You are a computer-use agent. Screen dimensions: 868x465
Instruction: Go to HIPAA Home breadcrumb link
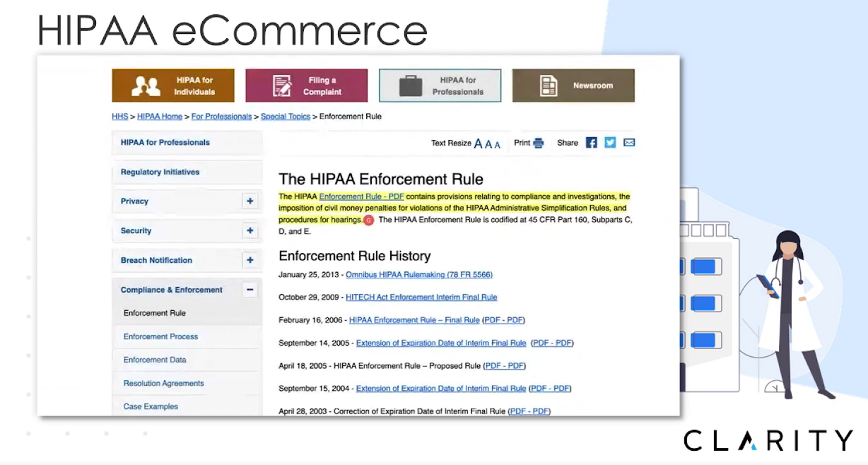coord(160,117)
